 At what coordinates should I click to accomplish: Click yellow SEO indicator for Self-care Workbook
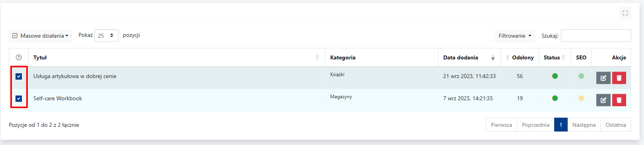[581, 98]
